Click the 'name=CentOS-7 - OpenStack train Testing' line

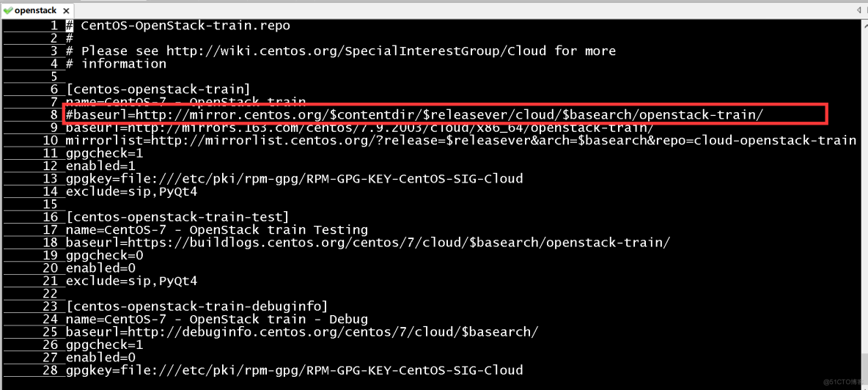tap(216, 229)
